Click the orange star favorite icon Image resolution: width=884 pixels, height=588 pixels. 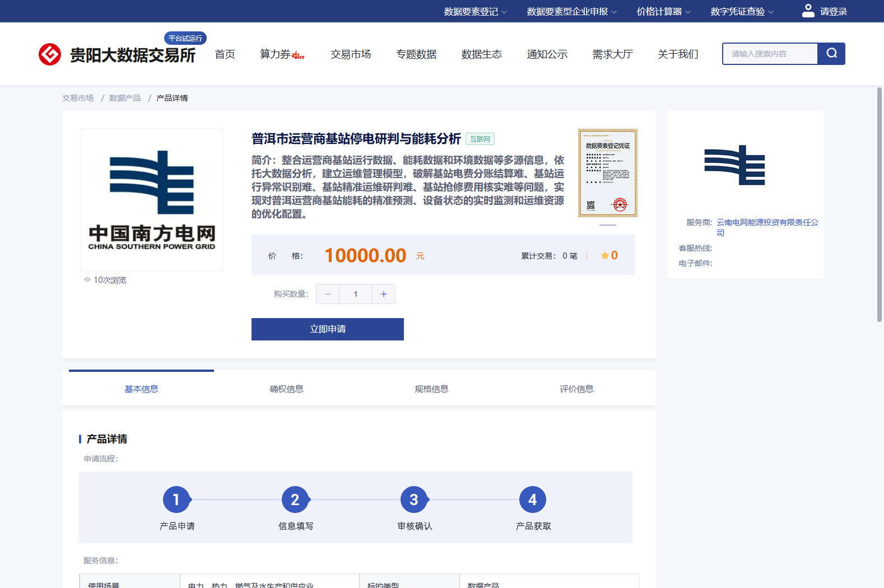(605, 255)
